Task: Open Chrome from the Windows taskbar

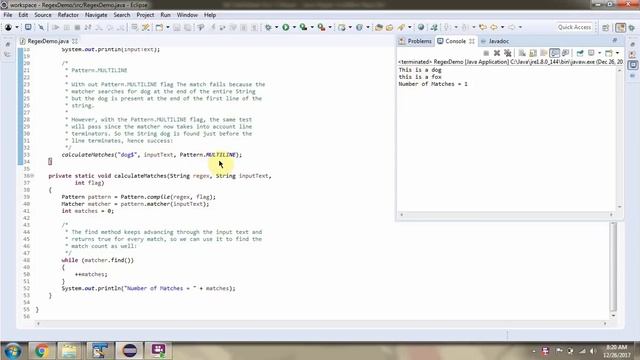Action: point(41,351)
